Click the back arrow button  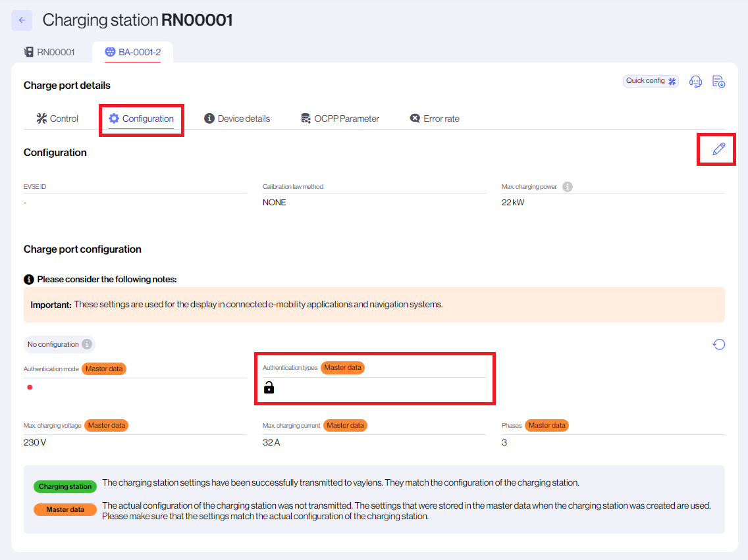pyautogui.click(x=22, y=20)
